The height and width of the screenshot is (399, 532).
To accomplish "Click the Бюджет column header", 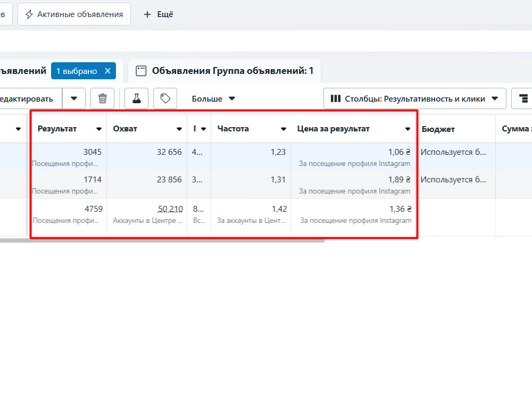I will (438, 129).
